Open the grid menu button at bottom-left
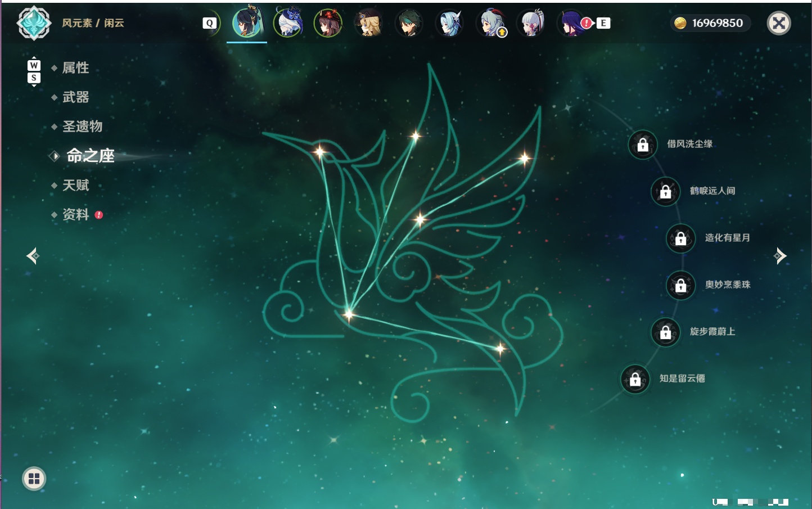This screenshot has height=509, width=812. coord(34,479)
